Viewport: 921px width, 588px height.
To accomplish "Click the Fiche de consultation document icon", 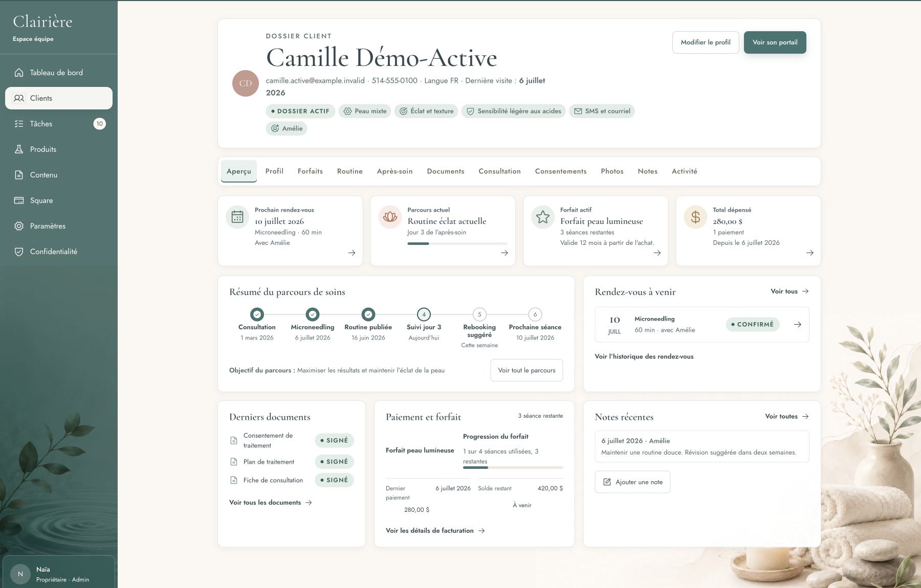I will pyautogui.click(x=234, y=480).
